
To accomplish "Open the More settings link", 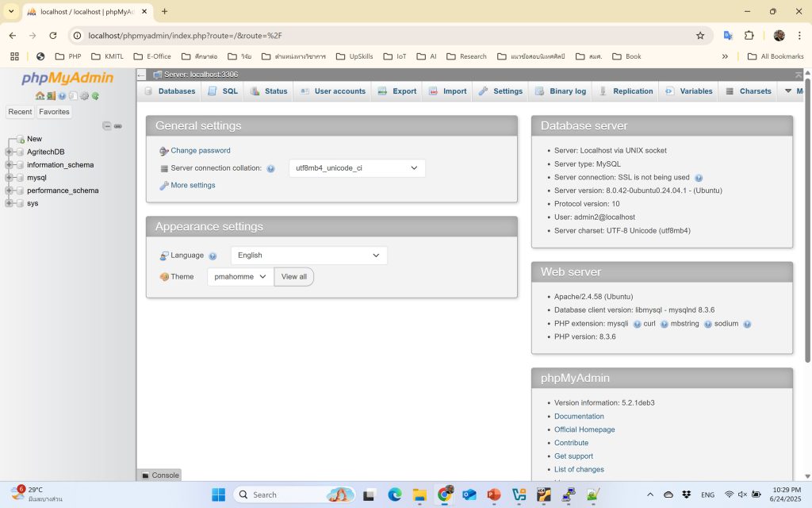I will 193,185.
